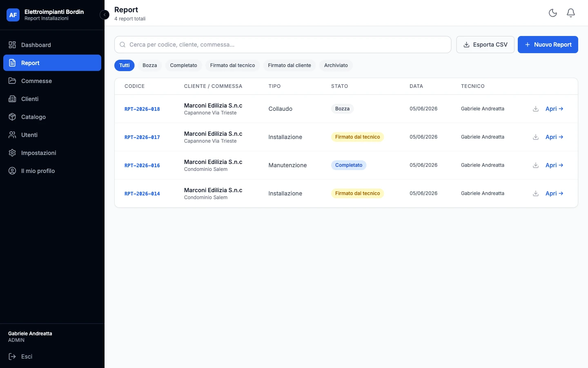Image resolution: width=588 pixels, height=368 pixels.
Task: Open report code RPT-2026-018
Action: (142, 109)
